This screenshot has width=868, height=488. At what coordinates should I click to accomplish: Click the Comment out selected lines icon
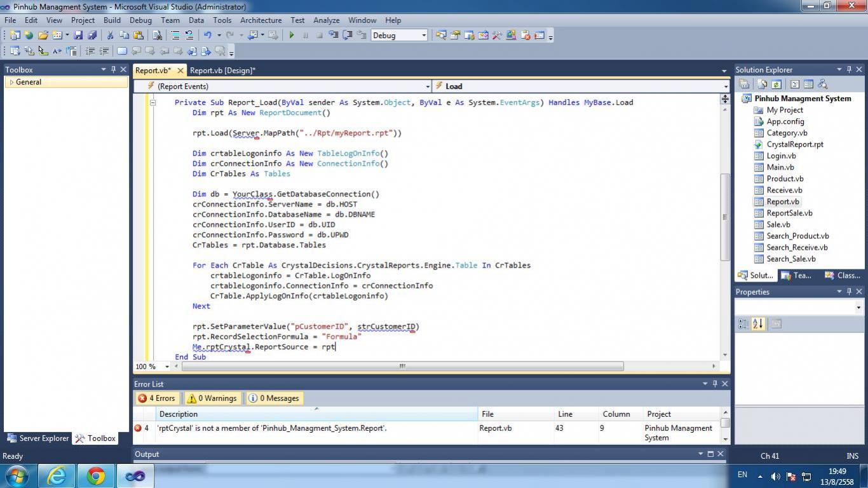tap(176, 36)
